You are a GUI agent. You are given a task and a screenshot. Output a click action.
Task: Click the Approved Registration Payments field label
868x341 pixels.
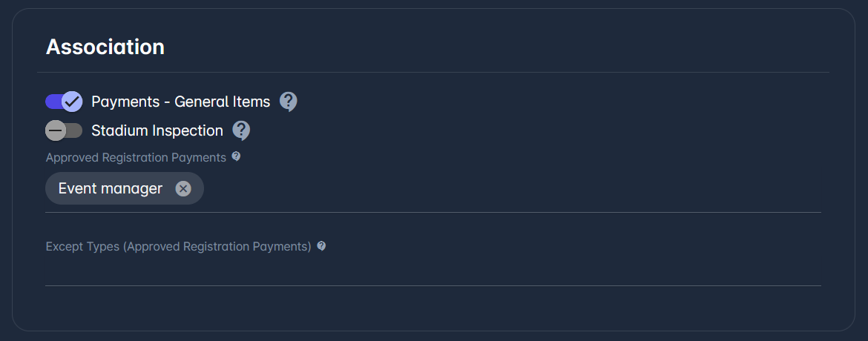136,157
